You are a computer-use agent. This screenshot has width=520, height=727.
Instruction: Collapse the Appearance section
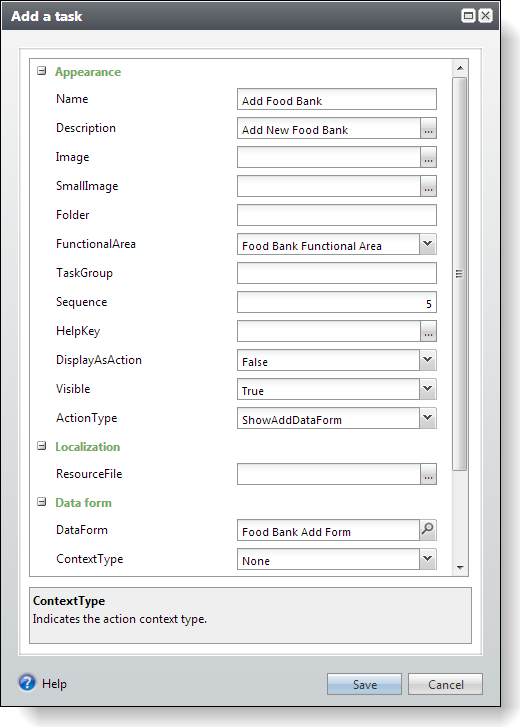pyautogui.click(x=42, y=71)
